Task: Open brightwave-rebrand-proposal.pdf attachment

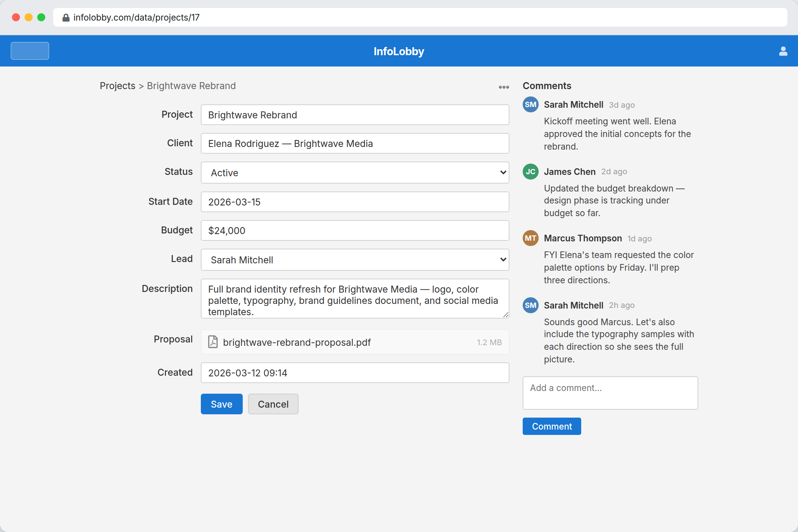Action: pyautogui.click(x=297, y=342)
